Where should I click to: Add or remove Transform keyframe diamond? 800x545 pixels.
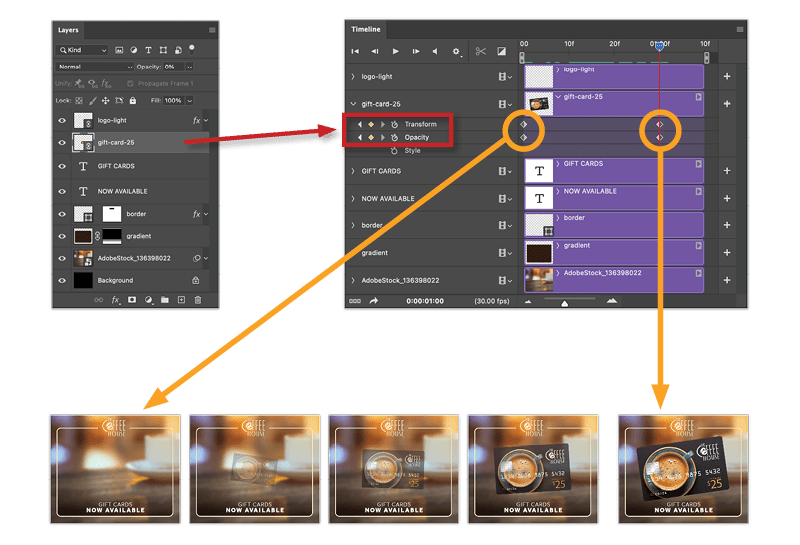[x=371, y=125]
